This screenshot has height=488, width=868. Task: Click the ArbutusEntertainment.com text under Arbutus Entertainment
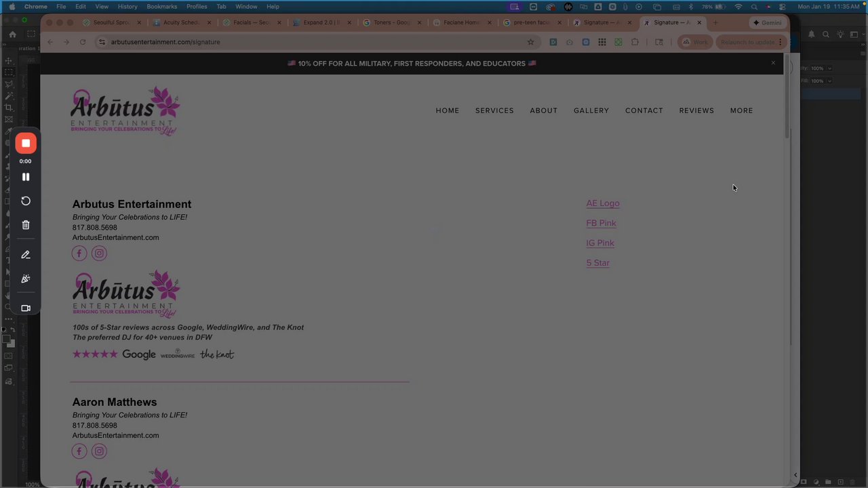click(116, 238)
